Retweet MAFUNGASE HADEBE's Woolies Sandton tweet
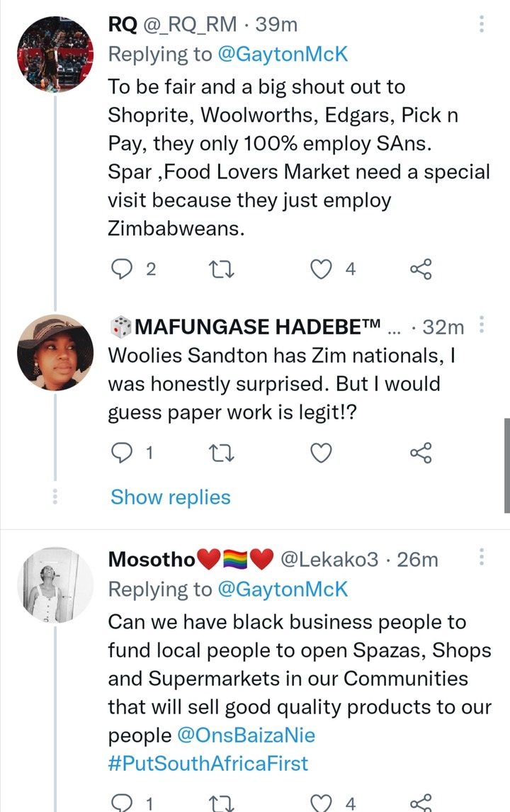The width and height of the screenshot is (510, 812). tap(221, 453)
